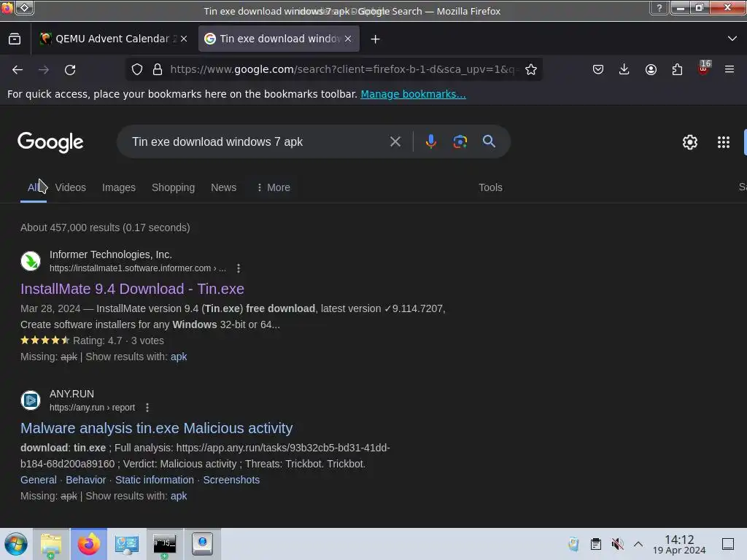Close the Tin exe download tab
Viewport: 747px width, 560px height.
[348, 39]
